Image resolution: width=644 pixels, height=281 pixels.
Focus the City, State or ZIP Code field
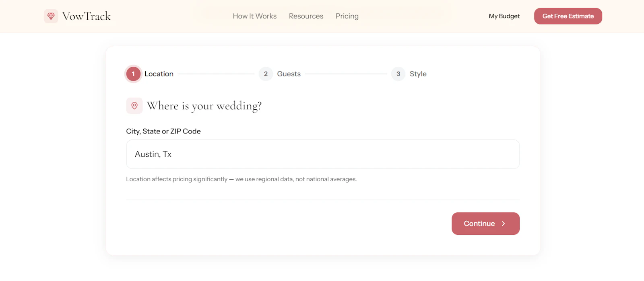pos(323,154)
